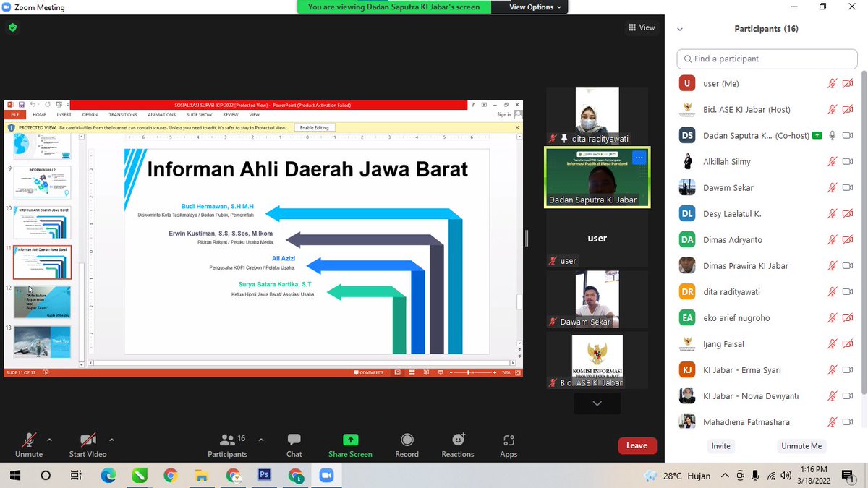Click Enable Editing in Protected View bar
The height and width of the screenshot is (488, 868).
[x=314, y=127]
